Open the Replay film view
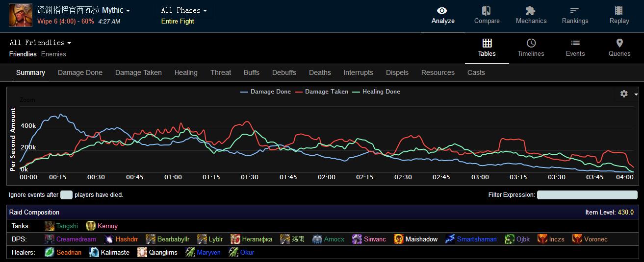The height and width of the screenshot is (262, 644). (x=619, y=16)
